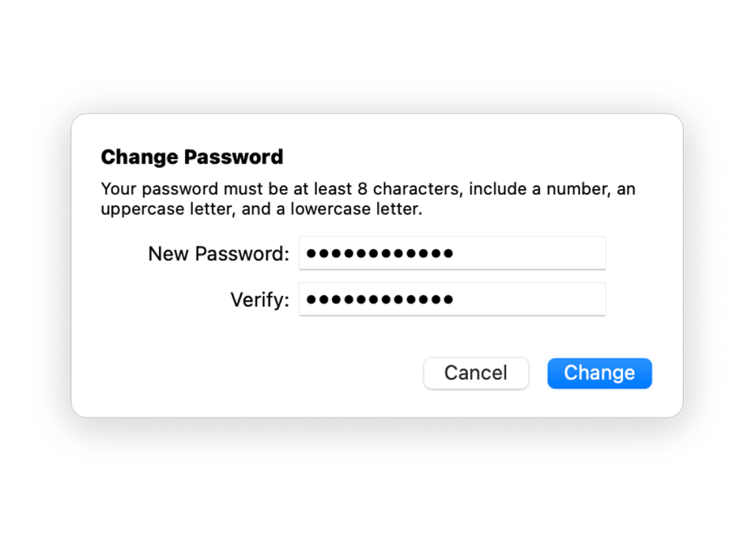Click the New Password input field
This screenshot has height=537, width=756.
coord(452,252)
